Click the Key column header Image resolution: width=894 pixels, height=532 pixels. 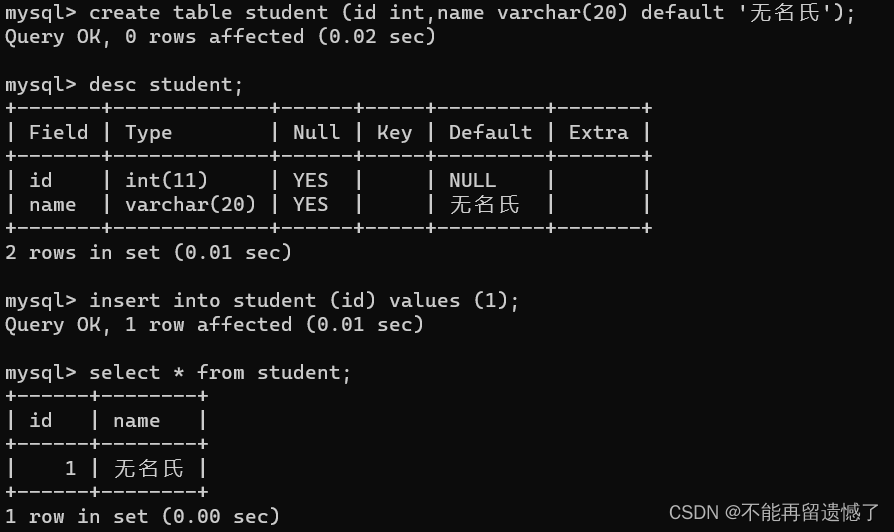(394, 133)
